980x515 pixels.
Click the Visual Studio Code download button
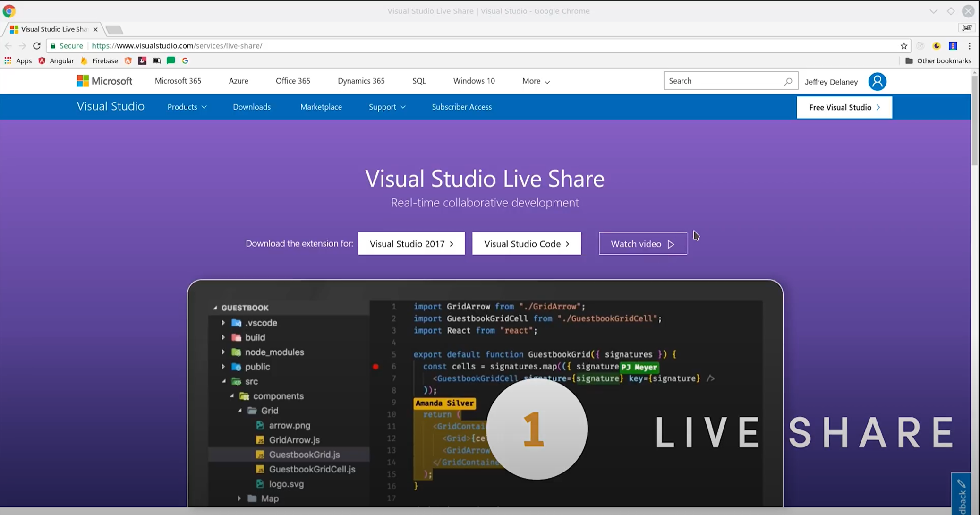(x=526, y=244)
